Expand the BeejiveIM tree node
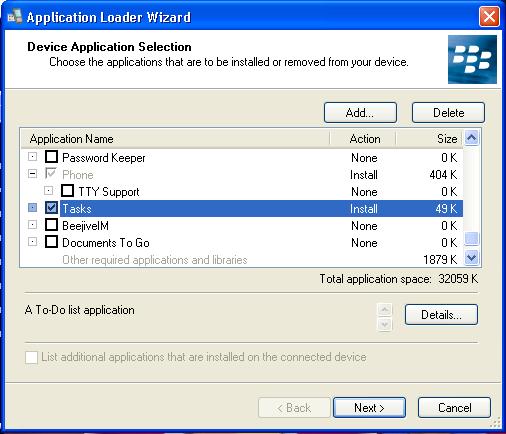This screenshot has height=434, width=506. pyautogui.click(x=32, y=225)
